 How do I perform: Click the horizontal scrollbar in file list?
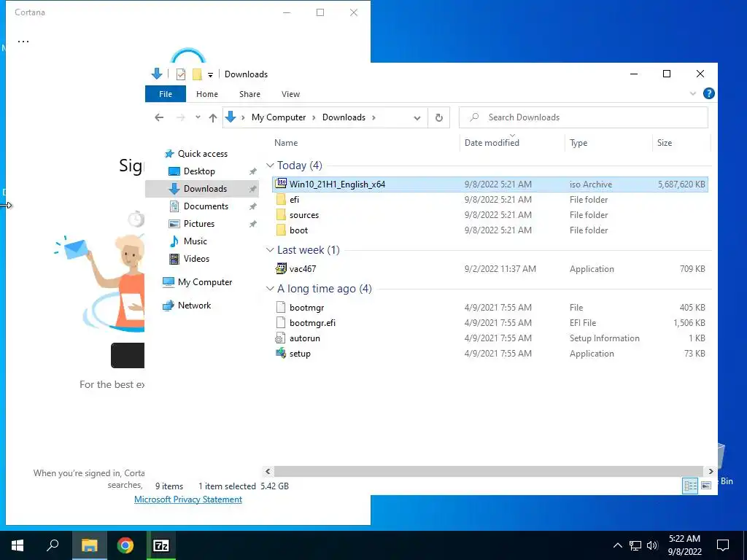coord(488,472)
